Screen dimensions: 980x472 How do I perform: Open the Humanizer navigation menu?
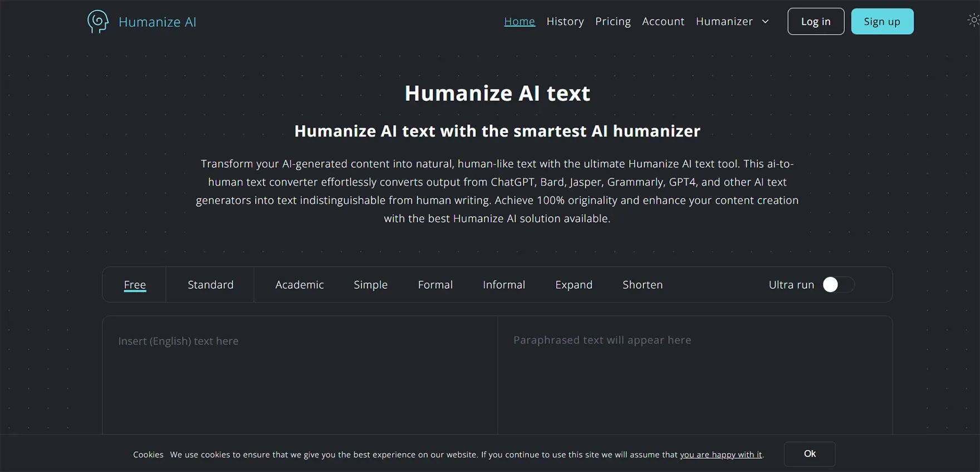click(x=724, y=22)
